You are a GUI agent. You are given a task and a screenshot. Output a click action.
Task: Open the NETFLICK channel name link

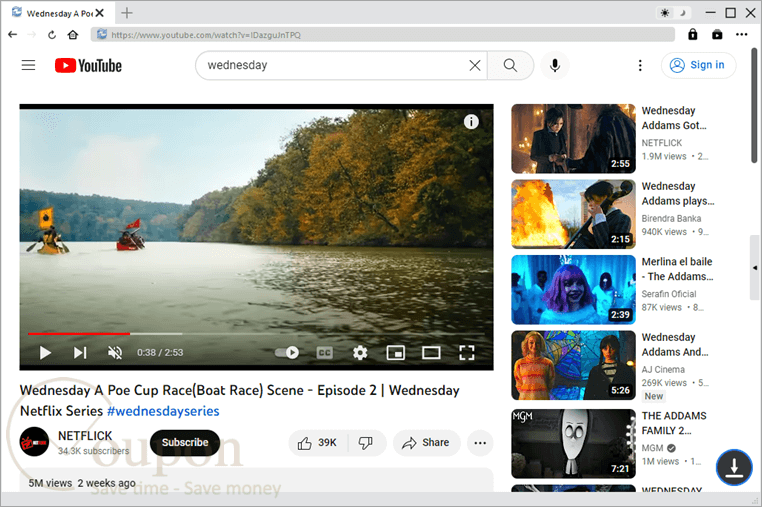click(85, 436)
